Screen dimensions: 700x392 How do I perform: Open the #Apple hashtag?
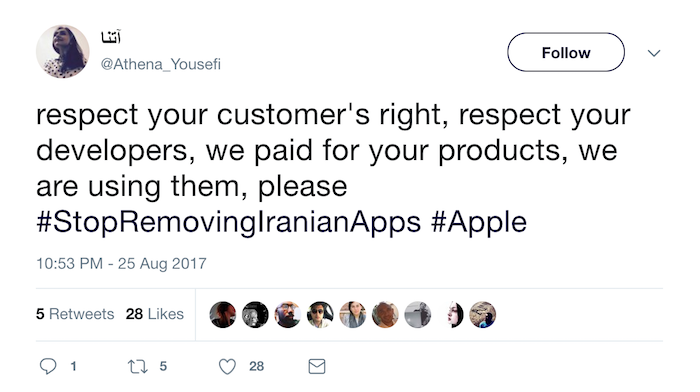[x=479, y=222]
